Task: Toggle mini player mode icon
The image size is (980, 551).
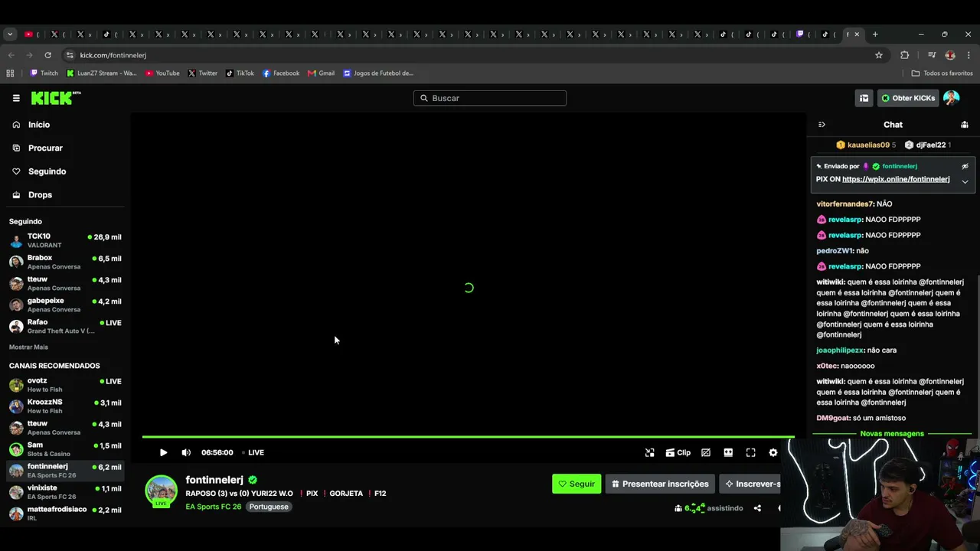Action: point(650,452)
